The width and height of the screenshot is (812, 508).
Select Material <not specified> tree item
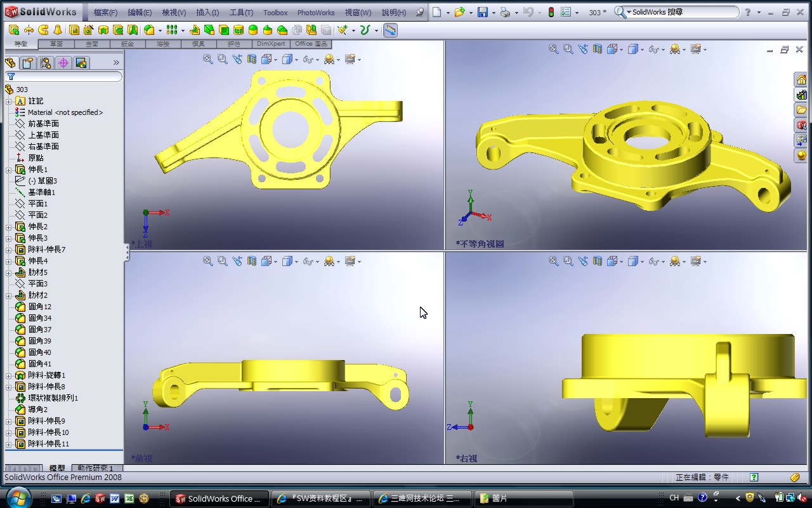[x=65, y=112]
